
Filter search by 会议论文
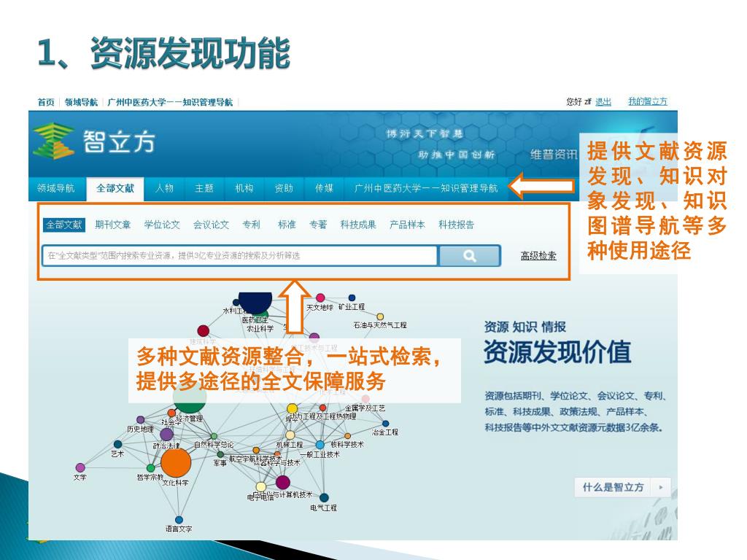211,225
